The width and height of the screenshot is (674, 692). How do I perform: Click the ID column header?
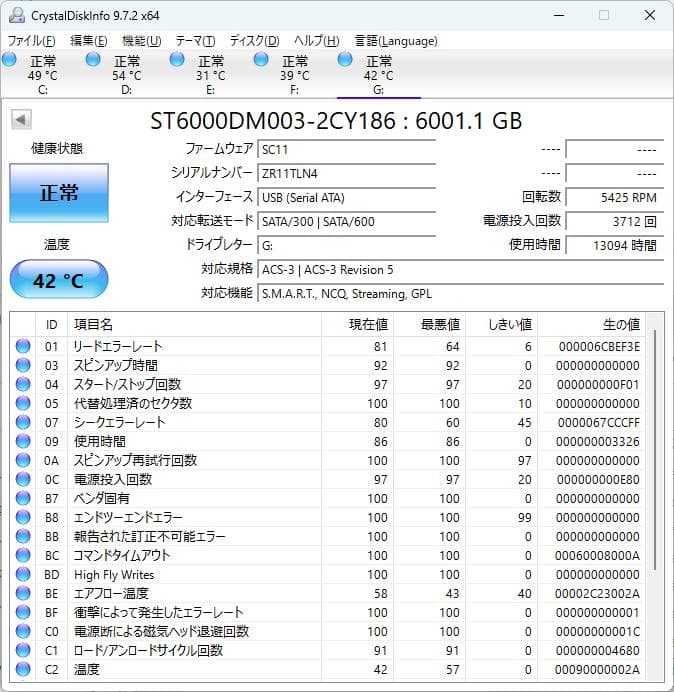point(51,324)
